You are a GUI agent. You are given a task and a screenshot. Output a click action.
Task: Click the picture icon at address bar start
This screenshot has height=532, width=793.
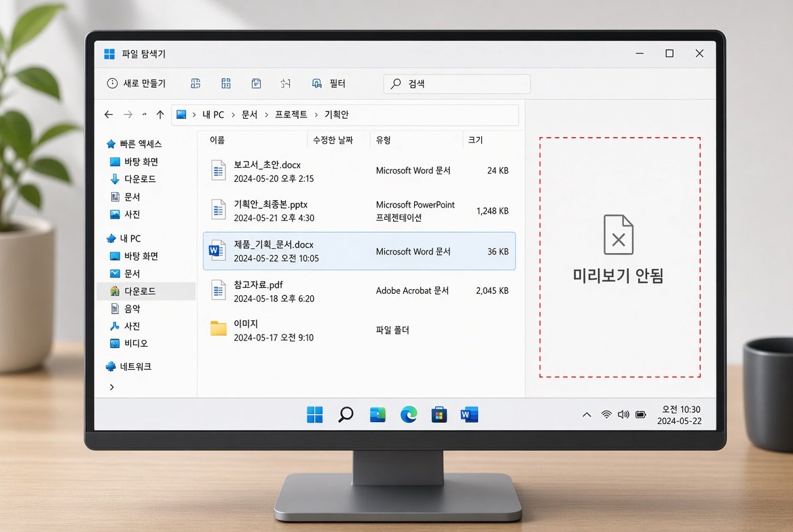(181, 115)
